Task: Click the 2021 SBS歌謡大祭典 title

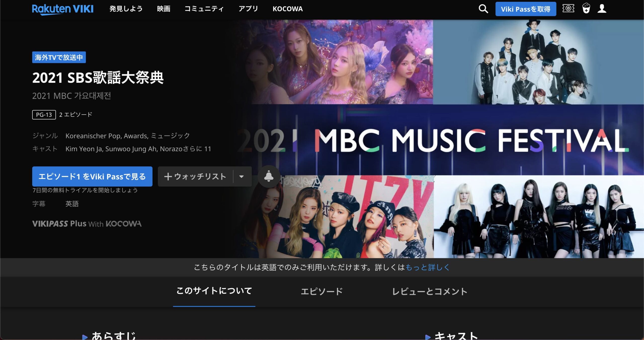Action: [x=98, y=78]
